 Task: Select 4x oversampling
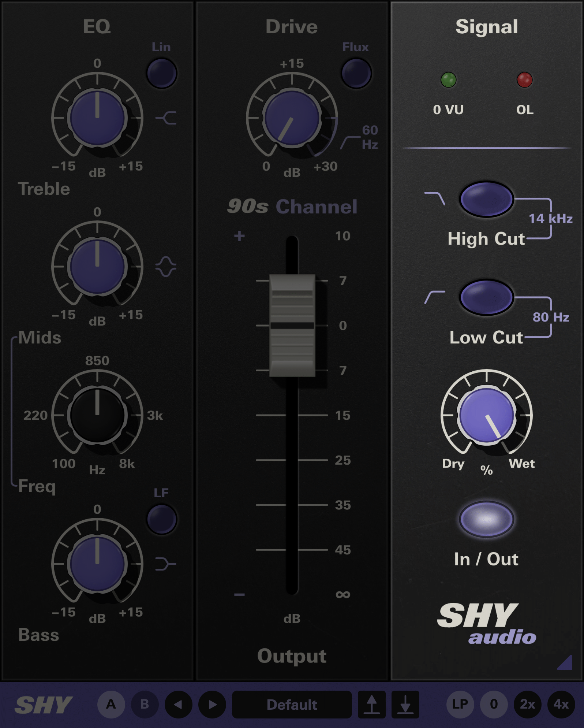(561, 704)
